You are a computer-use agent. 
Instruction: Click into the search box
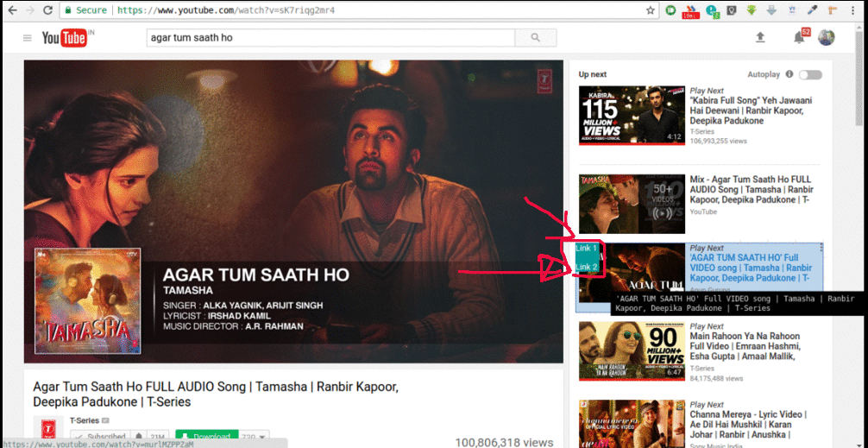click(331, 38)
